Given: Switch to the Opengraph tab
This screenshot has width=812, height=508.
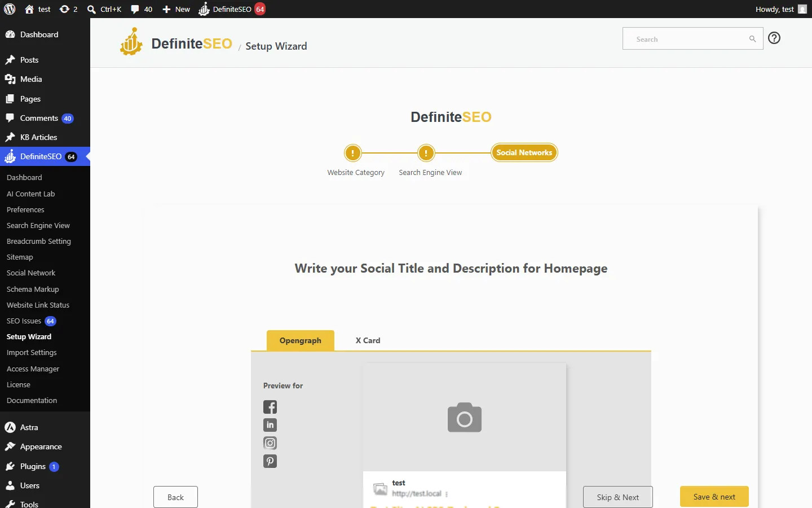Looking at the screenshot, I should [x=301, y=340].
